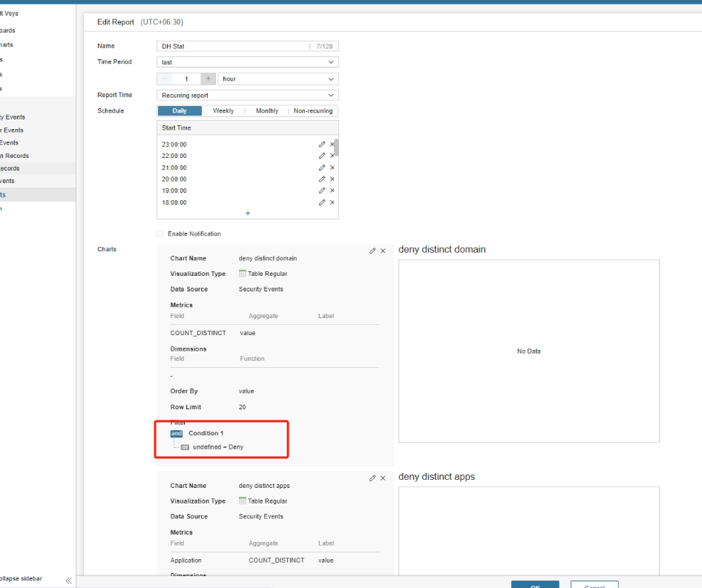Switch schedule to Monthly

coord(267,111)
